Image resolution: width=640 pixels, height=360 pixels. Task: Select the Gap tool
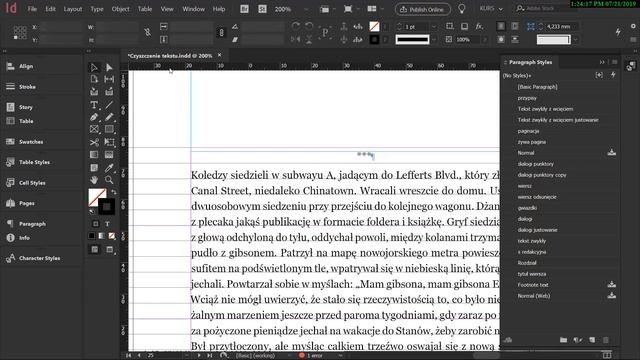tap(109, 79)
